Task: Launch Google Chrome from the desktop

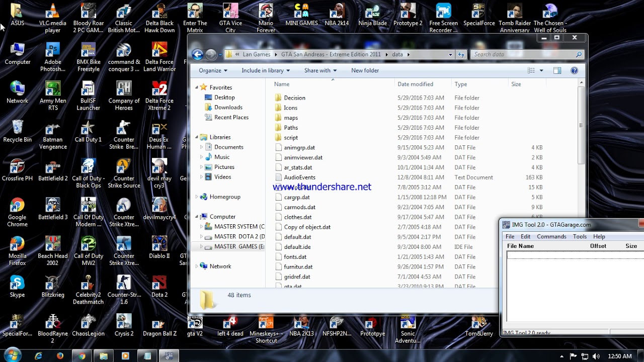Action: point(17,213)
